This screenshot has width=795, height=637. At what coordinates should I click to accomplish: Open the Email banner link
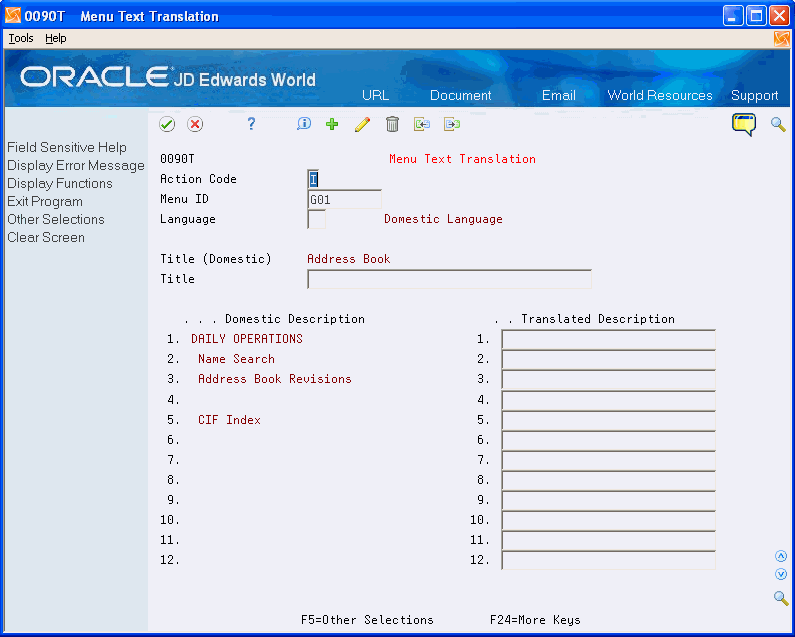(x=559, y=95)
